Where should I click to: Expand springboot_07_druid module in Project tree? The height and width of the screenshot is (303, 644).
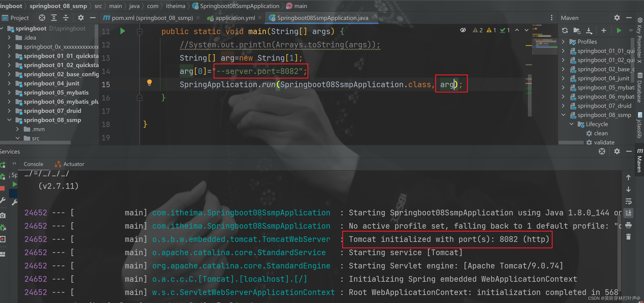(x=9, y=111)
